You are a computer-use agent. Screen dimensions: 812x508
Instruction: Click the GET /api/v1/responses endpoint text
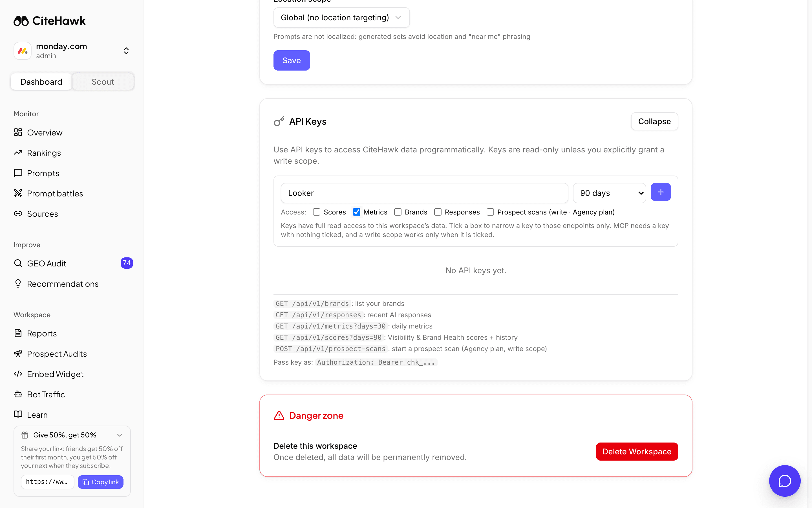[x=318, y=315]
